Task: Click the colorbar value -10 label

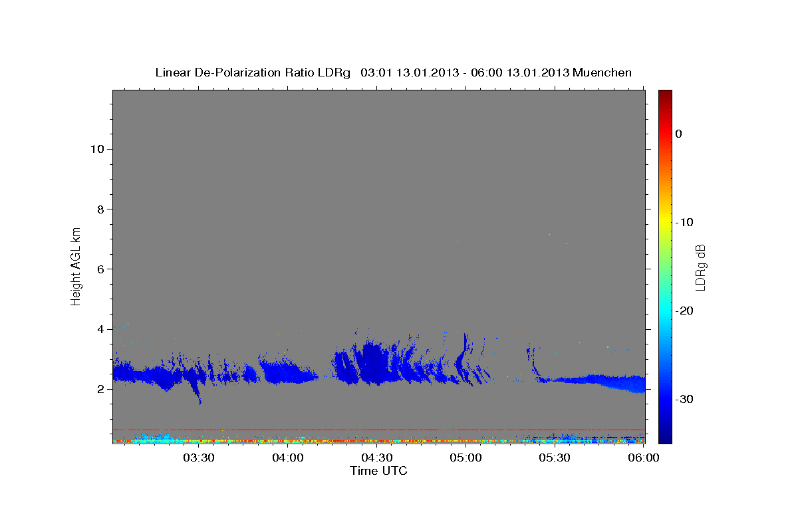Action: [684, 222]
